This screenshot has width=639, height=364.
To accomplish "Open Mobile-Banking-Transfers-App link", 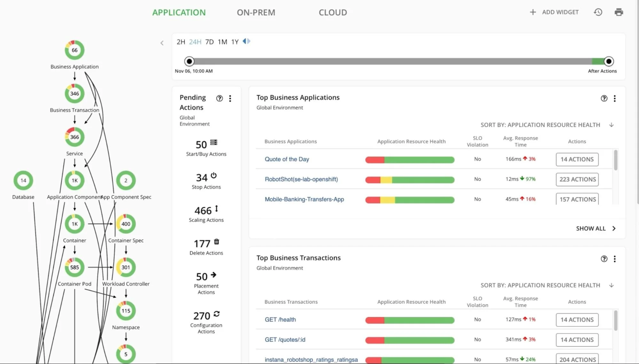I will (x=304, y=199).
